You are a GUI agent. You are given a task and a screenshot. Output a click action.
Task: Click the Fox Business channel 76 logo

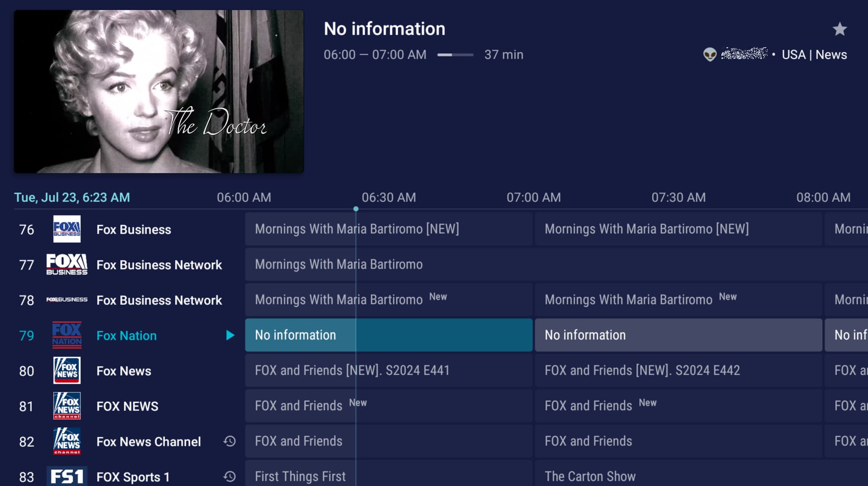pos(67,229)
